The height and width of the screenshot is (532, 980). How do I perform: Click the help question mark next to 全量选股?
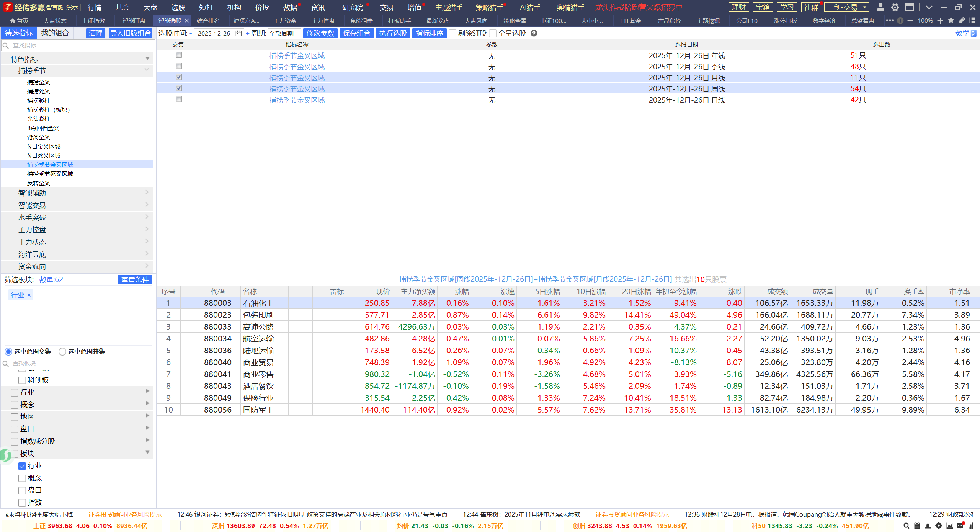coord(534,33)
